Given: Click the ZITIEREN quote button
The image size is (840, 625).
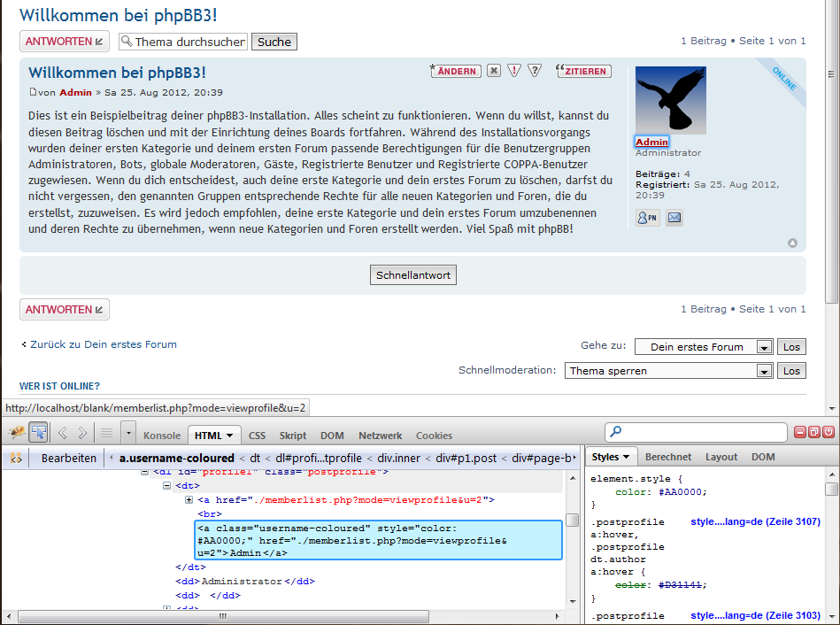Looking at the screenshot, I should pyautogui.click(x=583, y=71).
